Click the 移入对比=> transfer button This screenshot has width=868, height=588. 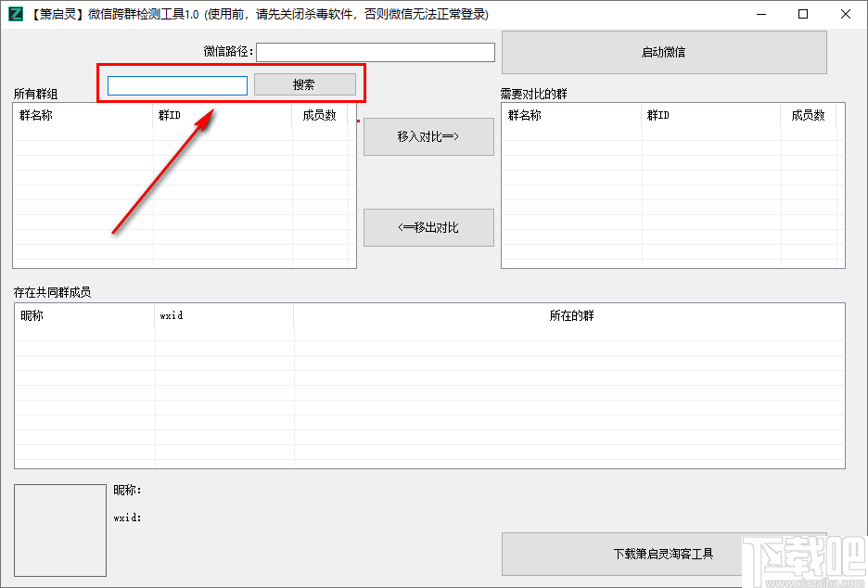pos(428,136)
